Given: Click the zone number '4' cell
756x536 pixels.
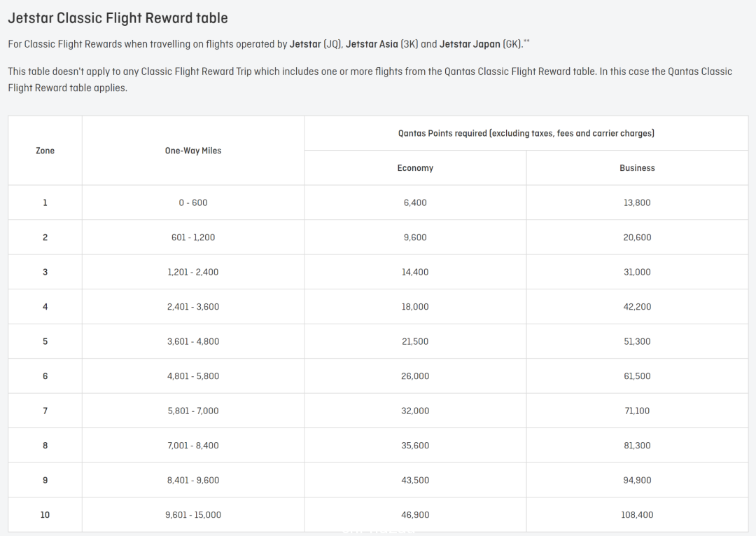Looking at the screenshot, I should [45, 307].
